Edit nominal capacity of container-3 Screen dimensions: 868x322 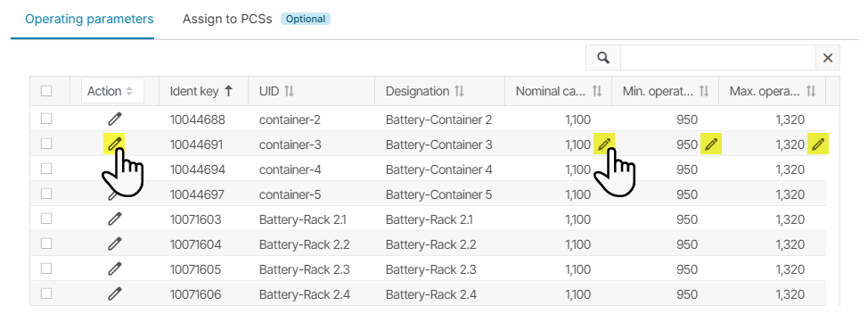604,144
